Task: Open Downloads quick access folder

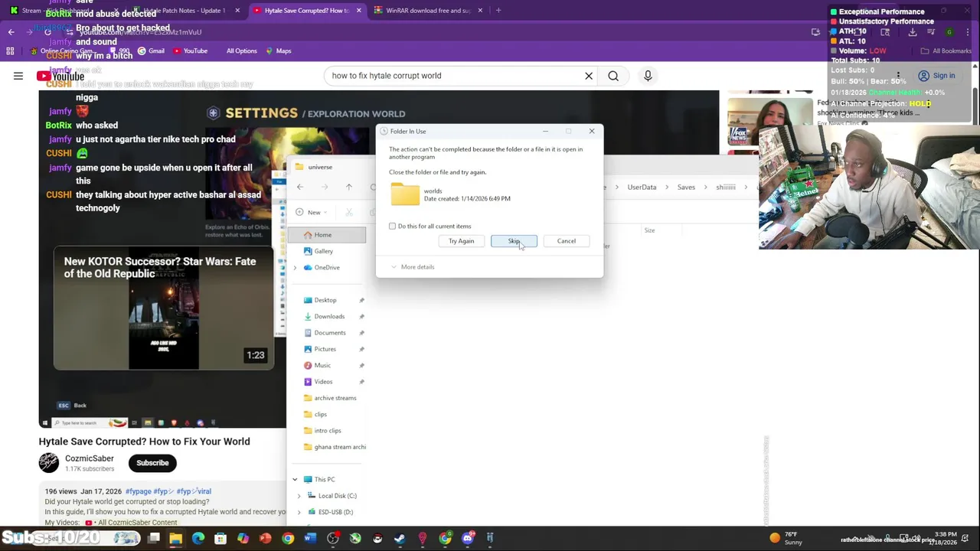Action: [x=329, y=316]
